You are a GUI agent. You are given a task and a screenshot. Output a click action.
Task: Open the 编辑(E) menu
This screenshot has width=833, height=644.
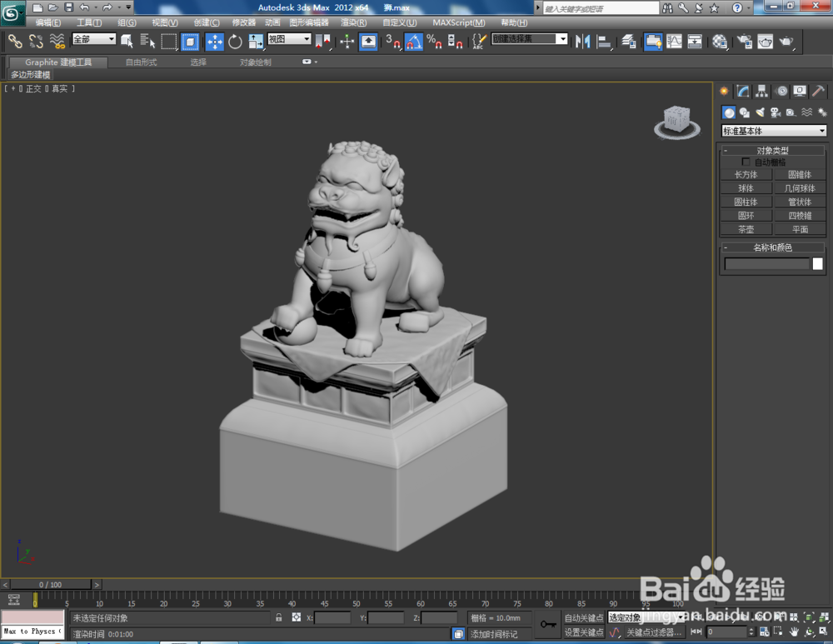click(47, 22)
